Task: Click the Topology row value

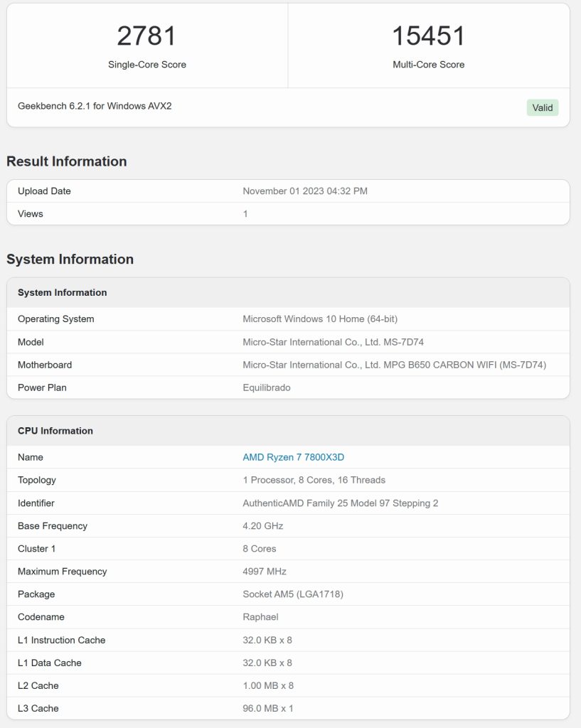Action: coord(314,480)
